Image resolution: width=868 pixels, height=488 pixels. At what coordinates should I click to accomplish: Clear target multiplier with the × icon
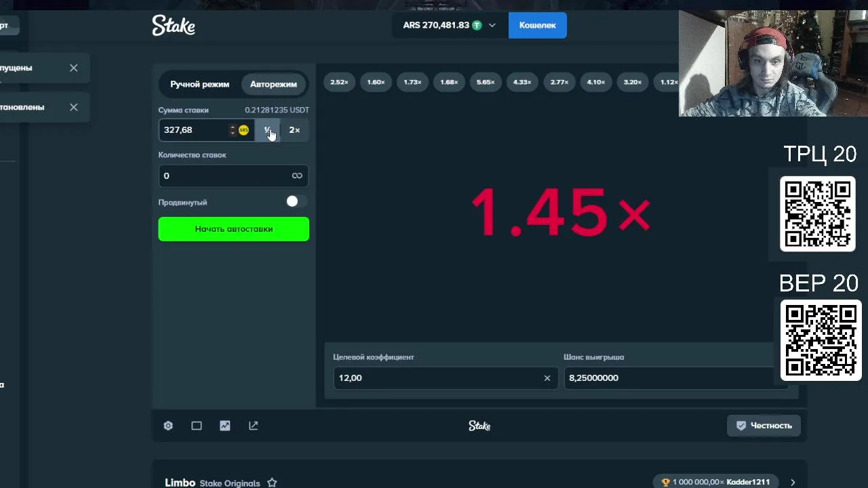547,378
